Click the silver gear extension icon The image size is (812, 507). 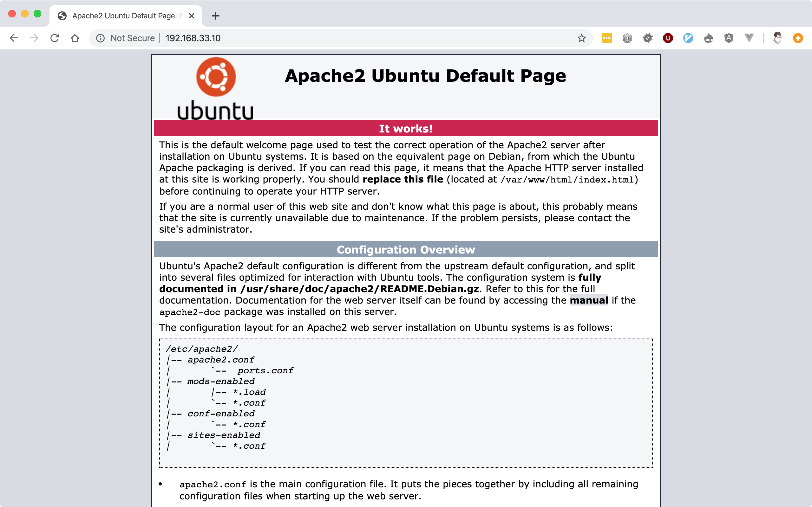[627, 38]
